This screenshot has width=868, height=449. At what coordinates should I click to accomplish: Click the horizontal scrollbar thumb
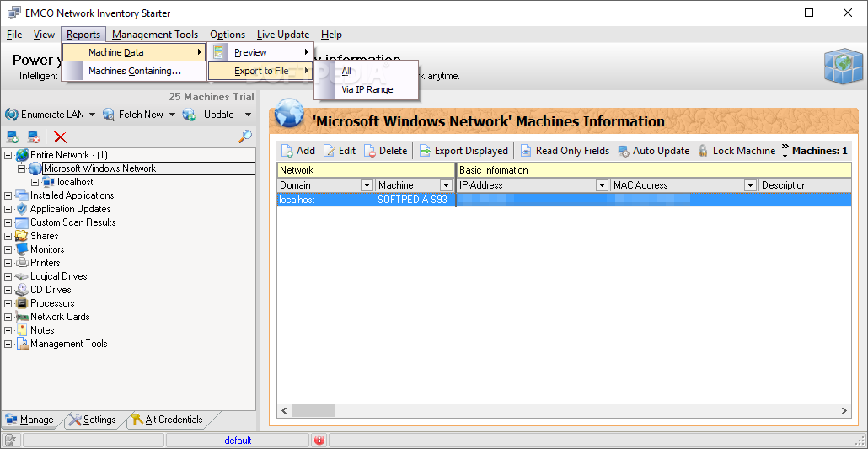point(313,411)
